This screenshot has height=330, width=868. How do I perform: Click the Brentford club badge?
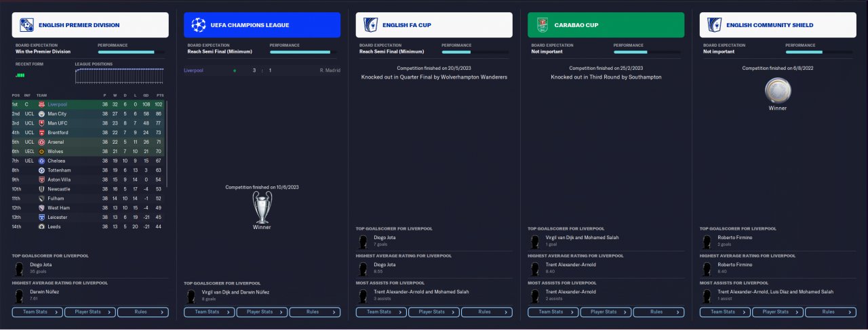pyautogui.click(x=41, y=133)
